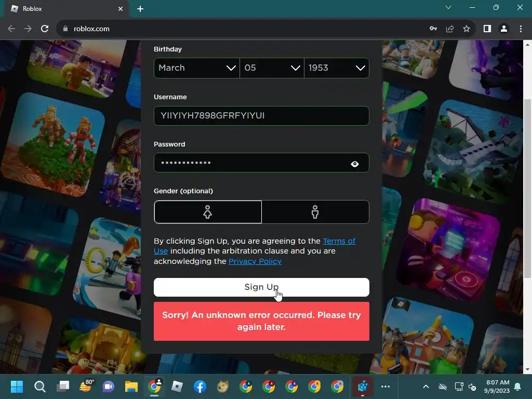Click the red unknown error message banner

(x=261, y=321)
